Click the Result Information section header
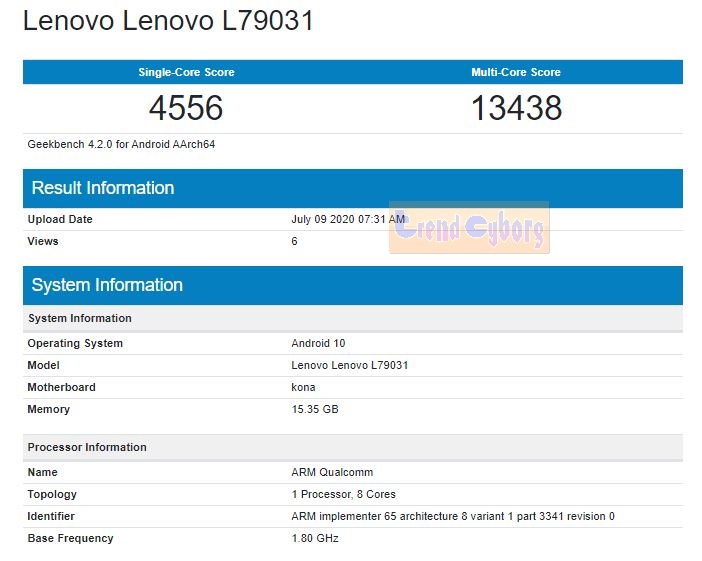This screenshot has height=561, width=702. pyautogui.click(x=353, y=188)
